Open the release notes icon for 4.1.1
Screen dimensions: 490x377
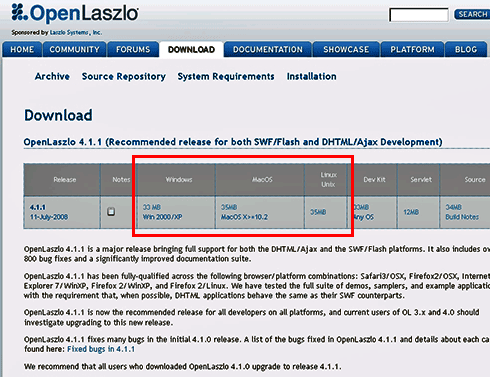point(111,212)
